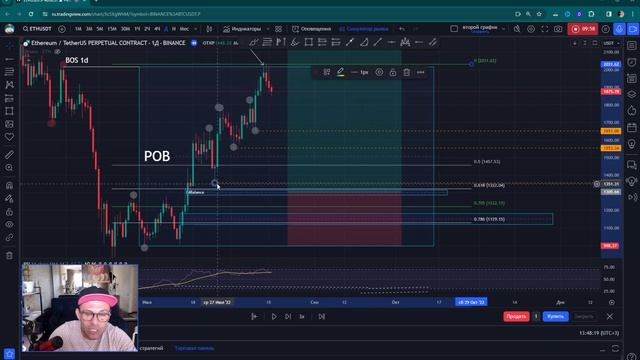The height and width of the screenshot is (360, 640).
Task: Click the red Sell button
Action: point(516,316)
